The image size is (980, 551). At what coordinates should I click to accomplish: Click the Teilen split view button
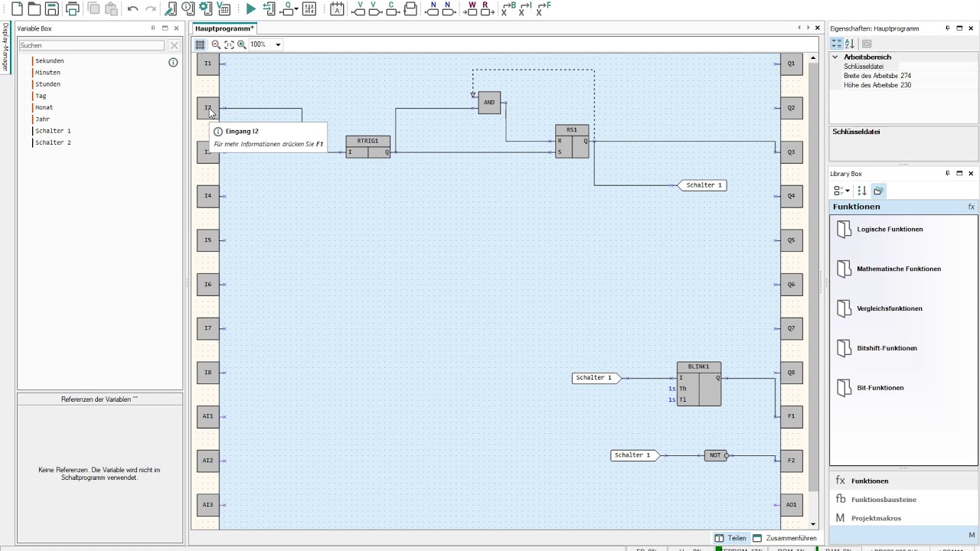pos(730,538)
